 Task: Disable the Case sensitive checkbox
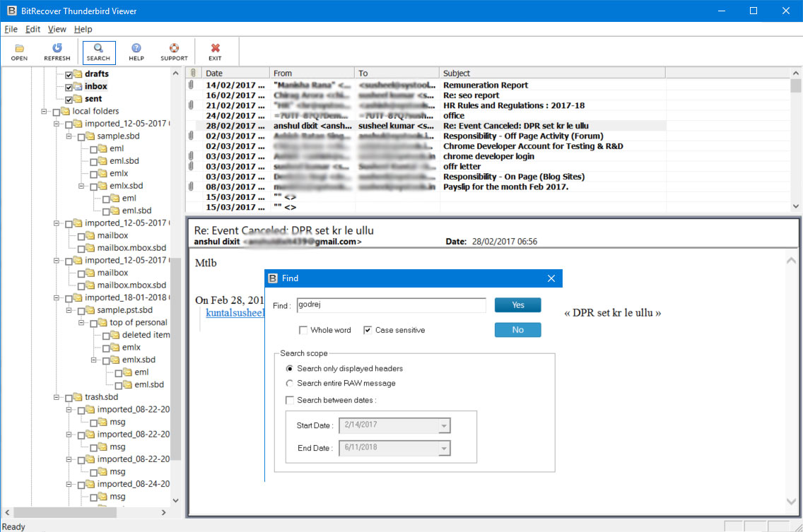point(367,330)
